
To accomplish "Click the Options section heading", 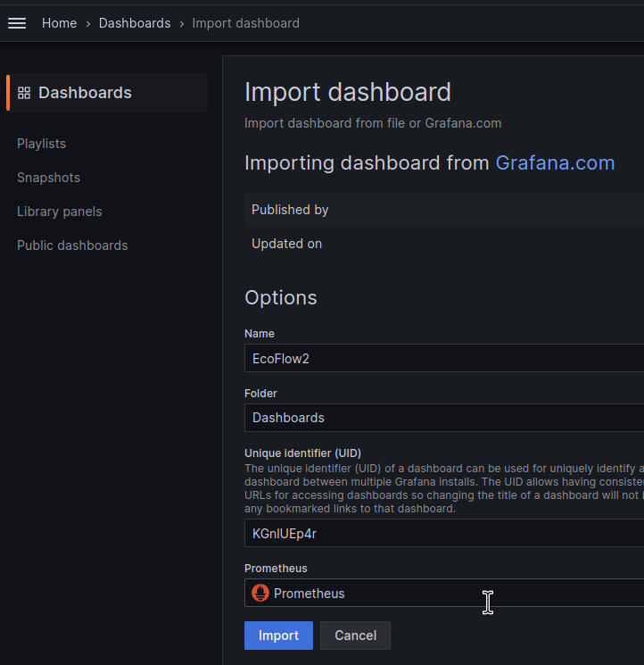I will (x=281, y=298).
